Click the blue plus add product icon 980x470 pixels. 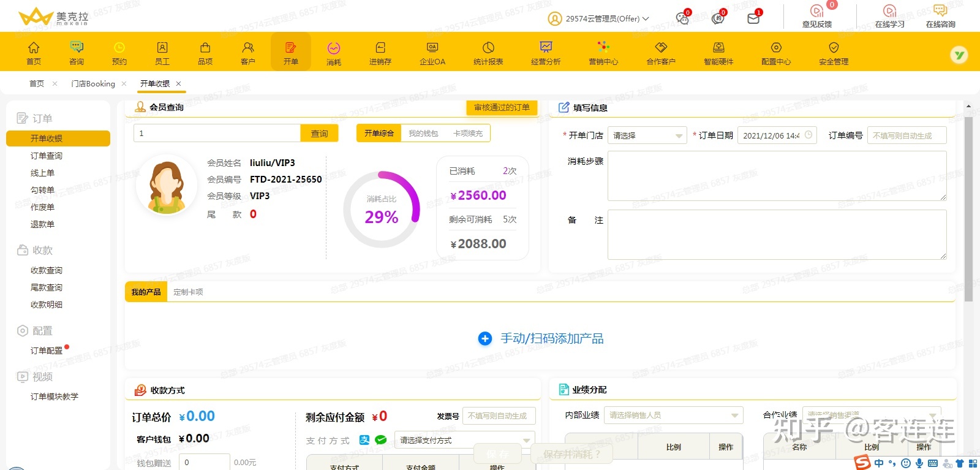pos(485,338)
